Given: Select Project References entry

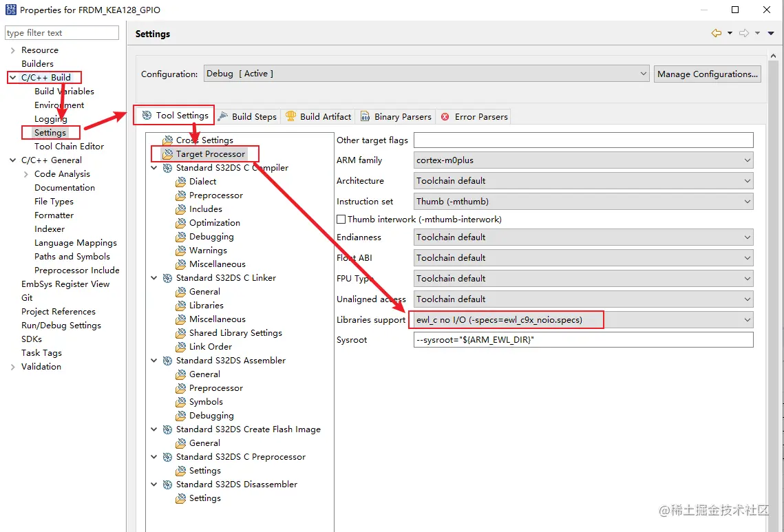Looking at the screenshot, I should [58, 312].
